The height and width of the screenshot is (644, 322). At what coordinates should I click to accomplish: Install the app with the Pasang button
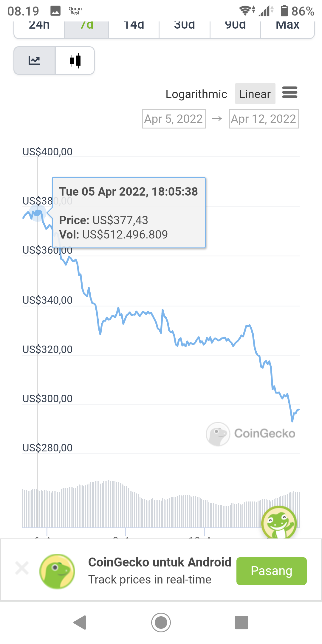click(x=272, y=571)
